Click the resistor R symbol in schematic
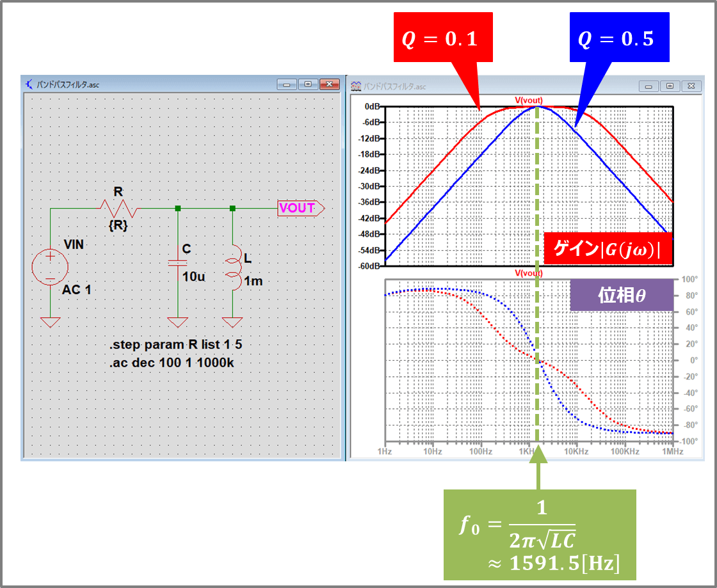Screen dimensions: 717x588 118,208
